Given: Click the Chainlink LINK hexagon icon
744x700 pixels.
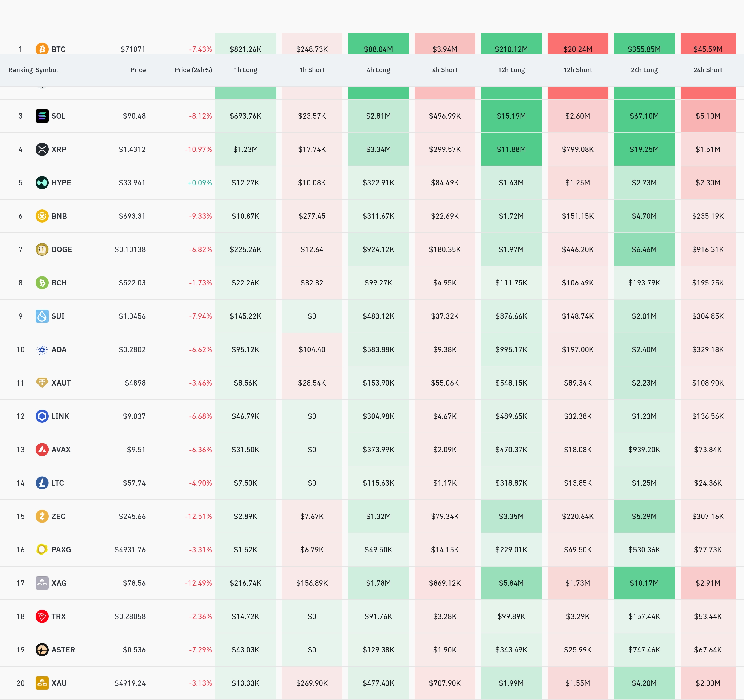Looking at the screenshot, I should pyautogui.click(x=42, y=416).
